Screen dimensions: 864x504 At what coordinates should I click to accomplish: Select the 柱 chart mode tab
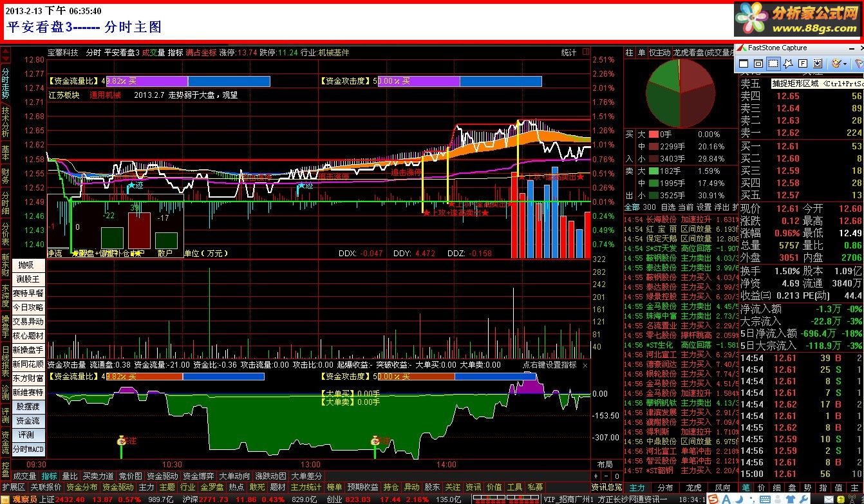click(x=629, y=52)
